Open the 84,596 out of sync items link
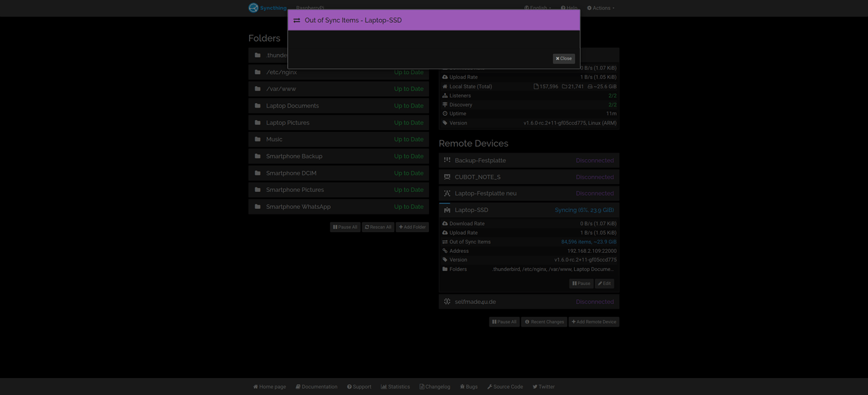This screenshot has width=868, height=395. tap(589, 242)
